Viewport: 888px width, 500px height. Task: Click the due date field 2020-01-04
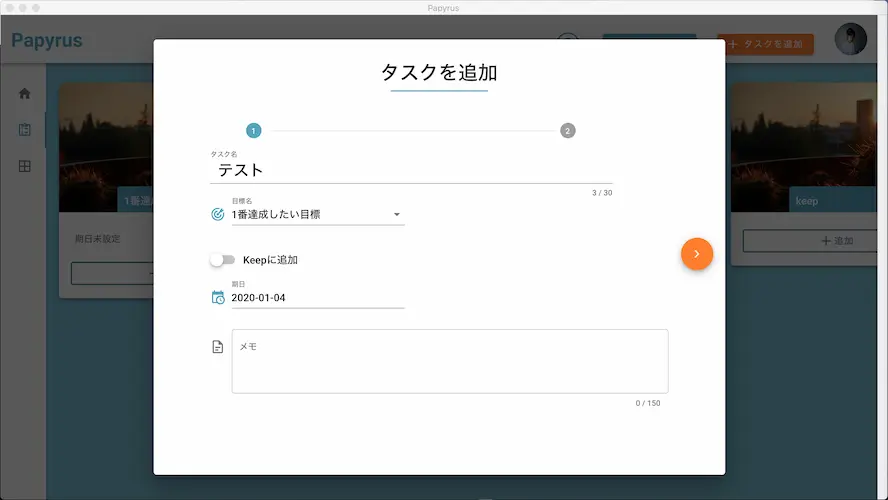click(x=318, y=298)
